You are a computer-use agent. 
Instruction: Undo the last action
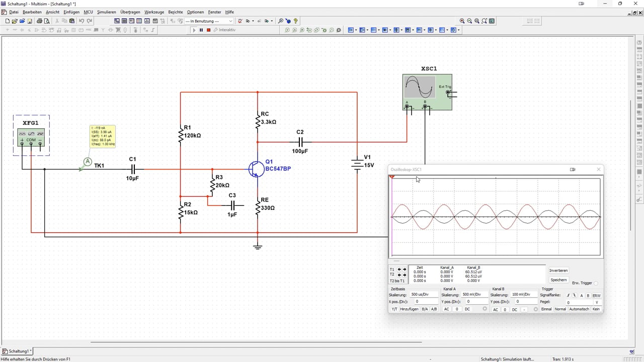pyautogui.click(x=82, y=21)
